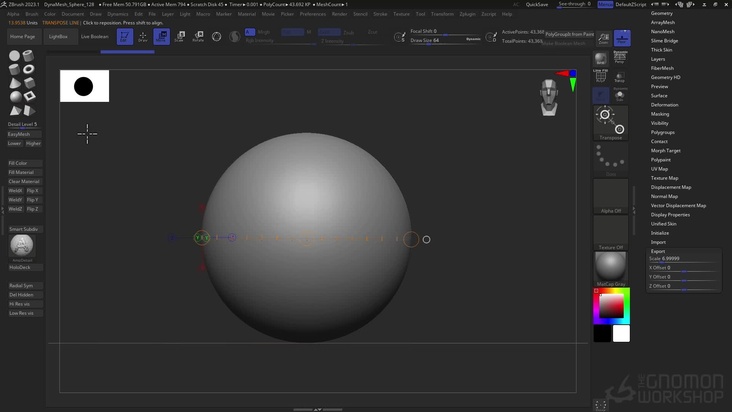Toggle Dynamic draw size setting
The image size is (732, 412).
click(473, 39)
